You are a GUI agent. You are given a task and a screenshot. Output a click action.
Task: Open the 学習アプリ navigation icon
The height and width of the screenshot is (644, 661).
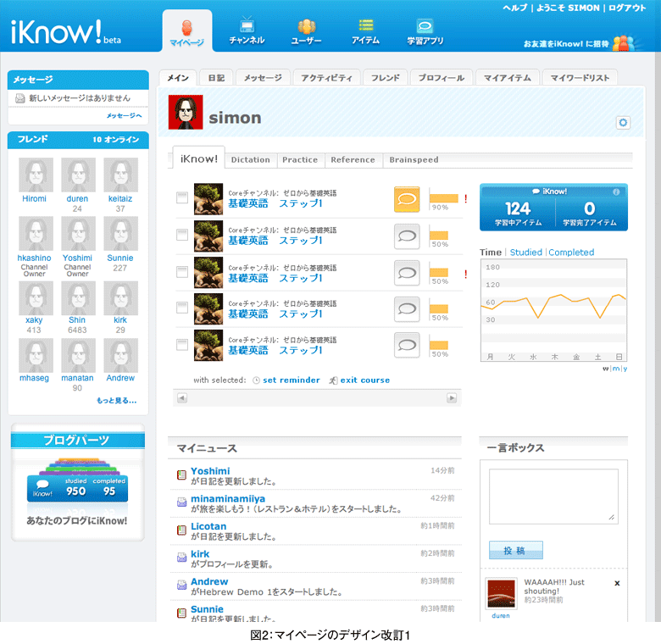(425, 32)
